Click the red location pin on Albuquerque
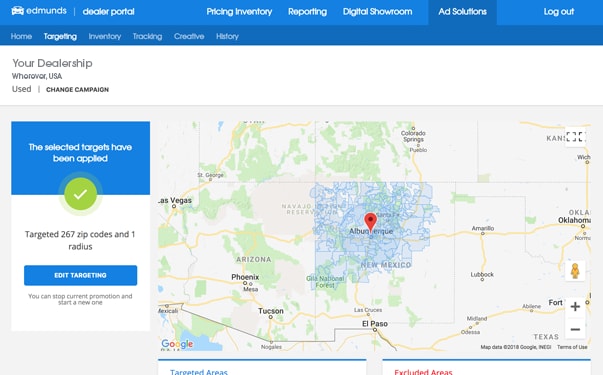This screenshot has height=375, width=603. [370, 222]
